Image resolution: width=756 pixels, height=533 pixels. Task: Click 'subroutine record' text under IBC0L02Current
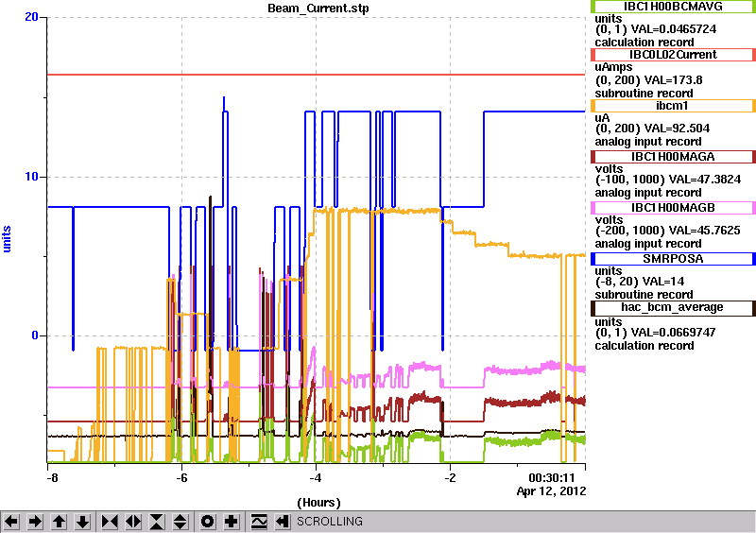pyautogui.click(x=644, y=94)
